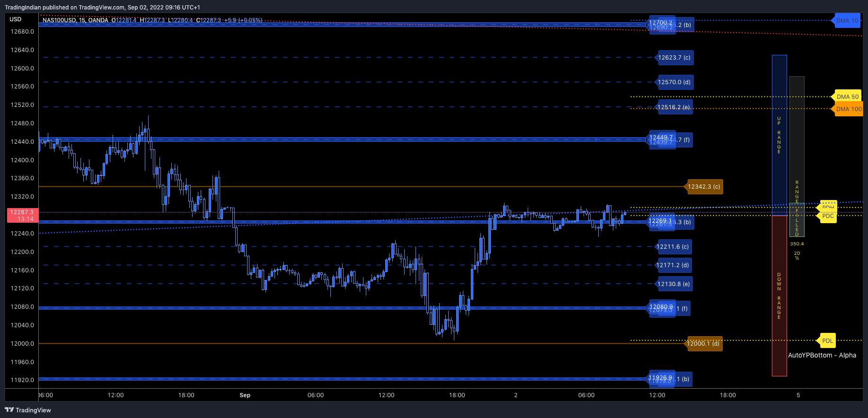Click the date marker 2 on time axis
Screen dimensions: 868x418
[x=516, y=395]
